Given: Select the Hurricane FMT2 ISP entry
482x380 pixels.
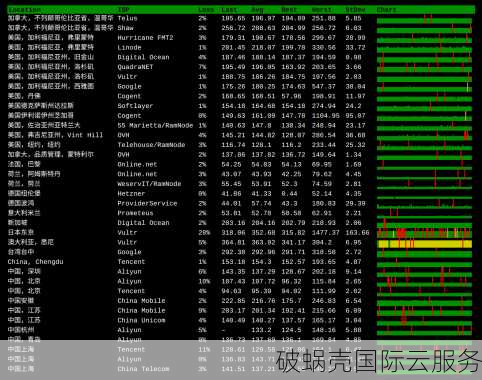Looking at the screenshot, I should coord(145,38).
